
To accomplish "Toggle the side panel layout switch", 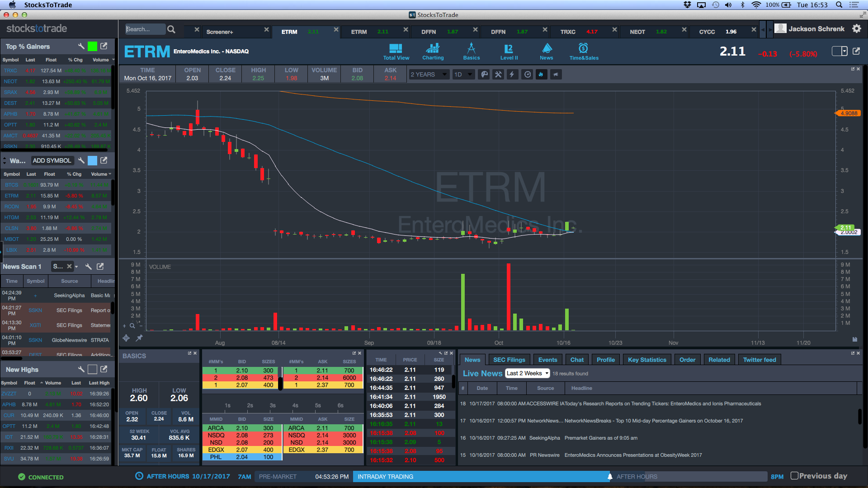I will 840,51.
